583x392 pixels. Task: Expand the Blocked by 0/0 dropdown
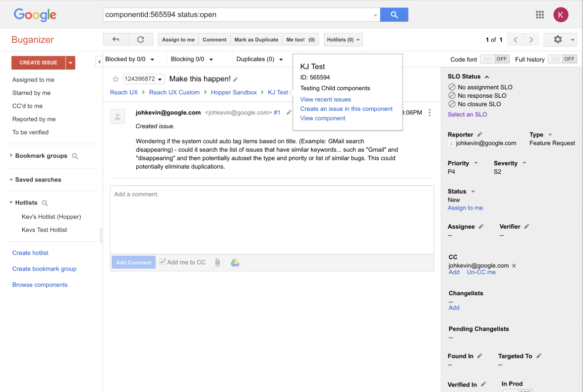pos(130,59)
